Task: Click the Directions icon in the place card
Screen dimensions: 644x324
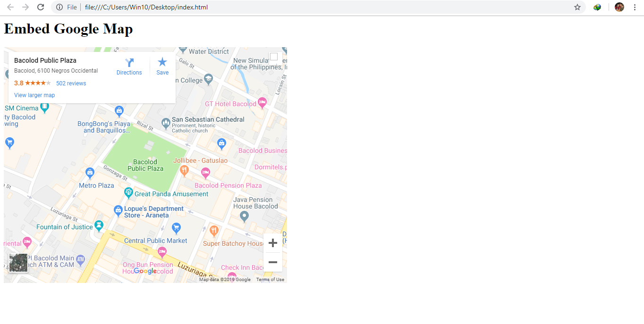Action: point(129,63)
